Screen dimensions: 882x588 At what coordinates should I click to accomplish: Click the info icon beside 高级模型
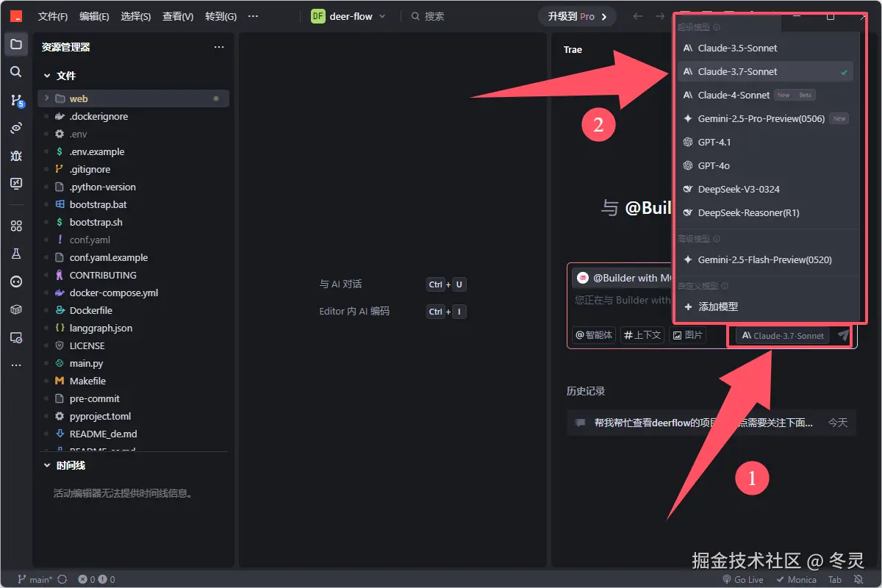[x=717, y=239]
